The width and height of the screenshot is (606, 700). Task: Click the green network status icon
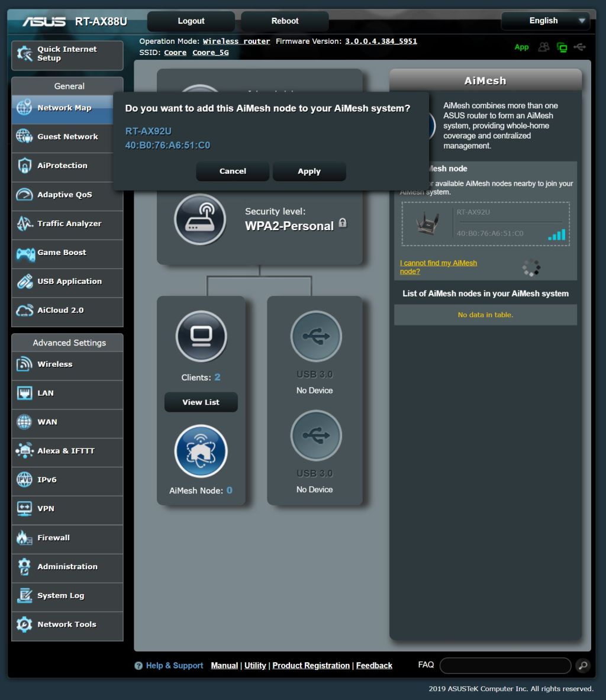pos(562,47)
